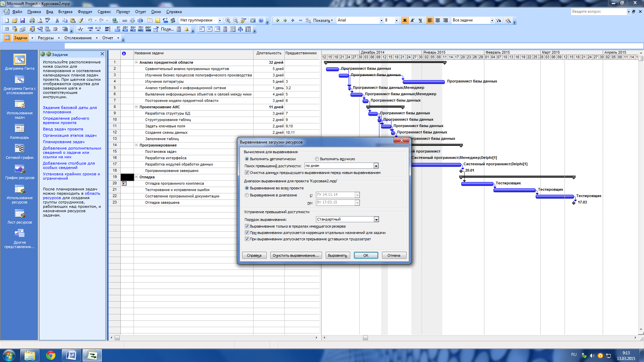The height and width of the screenshot is (362, 644).
Task: Toggle bold formatting button
Action: tap(405, 20)
